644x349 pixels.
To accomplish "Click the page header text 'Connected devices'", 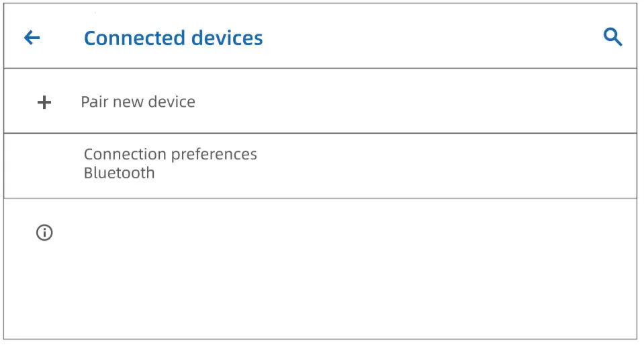I will pyautogui.click(x=173, y=38).
